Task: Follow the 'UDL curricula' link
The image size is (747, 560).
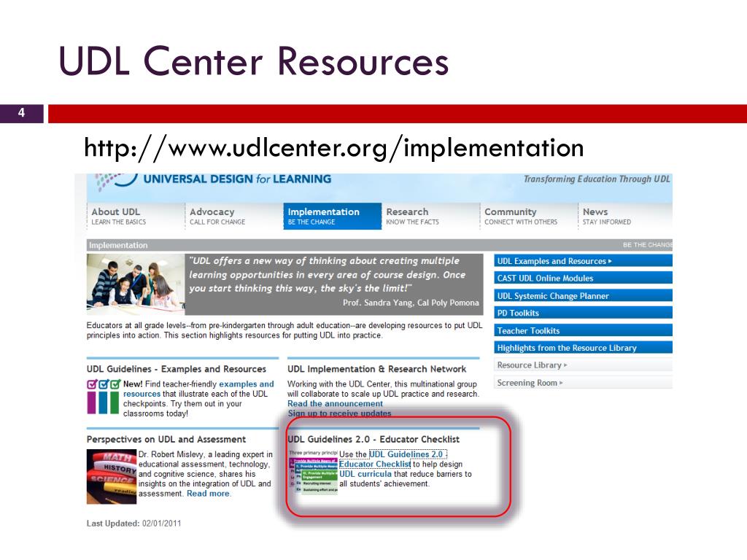Action: (x=365, y=474)
